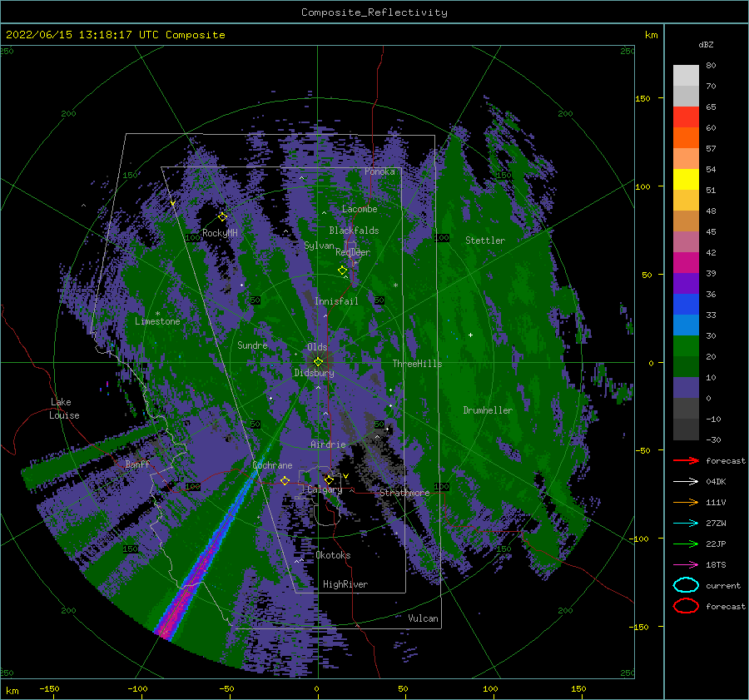Choose the green 22JP arrow legend entry

click(686, 544)
